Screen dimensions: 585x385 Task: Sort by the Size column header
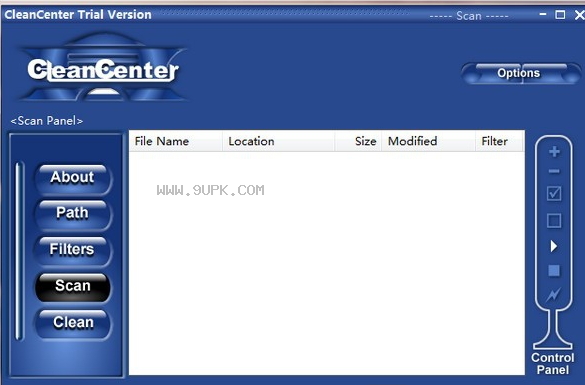click(358, 141)
